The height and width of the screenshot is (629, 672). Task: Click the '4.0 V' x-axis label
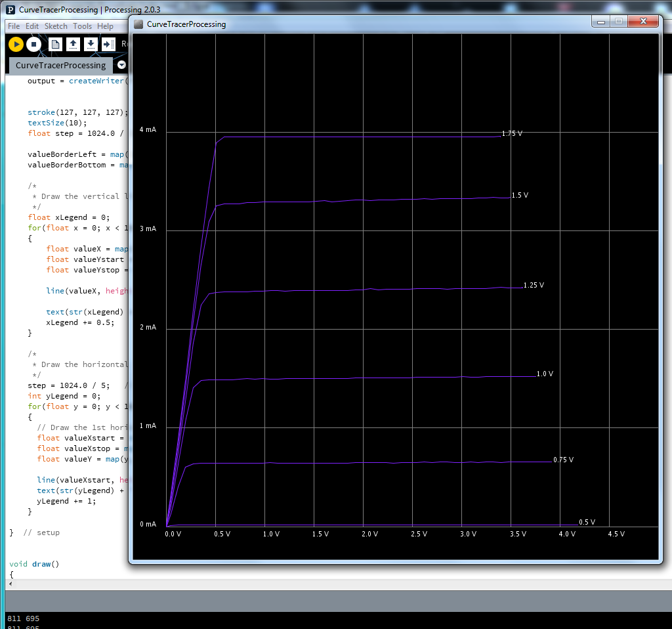[x=567, y=534]
